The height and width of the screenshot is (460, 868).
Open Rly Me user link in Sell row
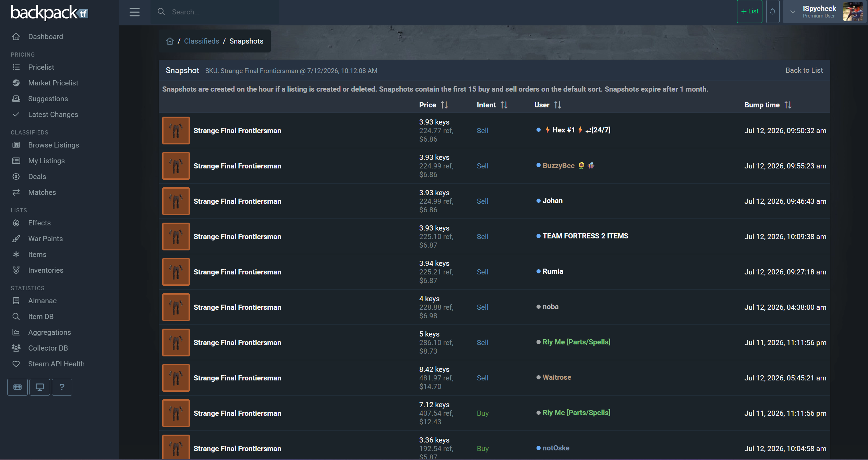point(577,342)
